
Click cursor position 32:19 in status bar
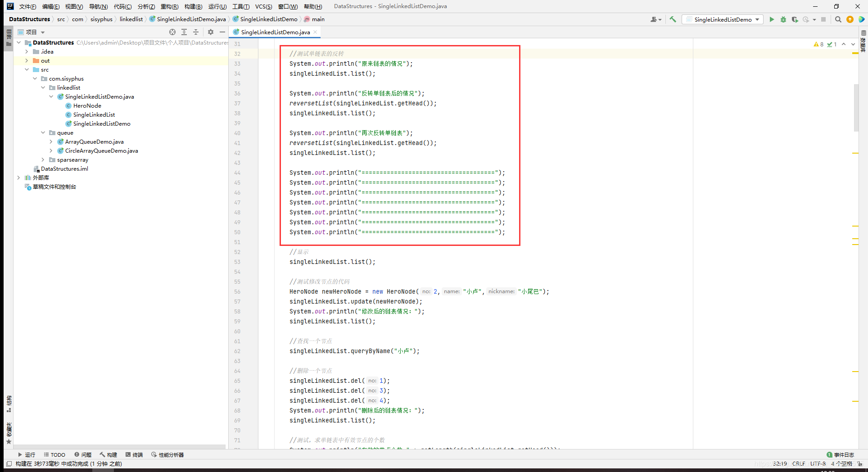coord(780,463)
